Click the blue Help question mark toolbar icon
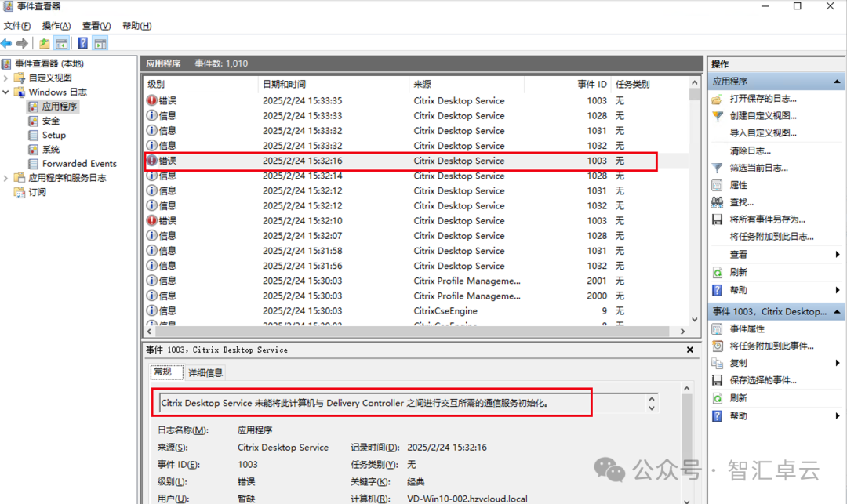This screenshot has height=504, width=847. (82, 43)
